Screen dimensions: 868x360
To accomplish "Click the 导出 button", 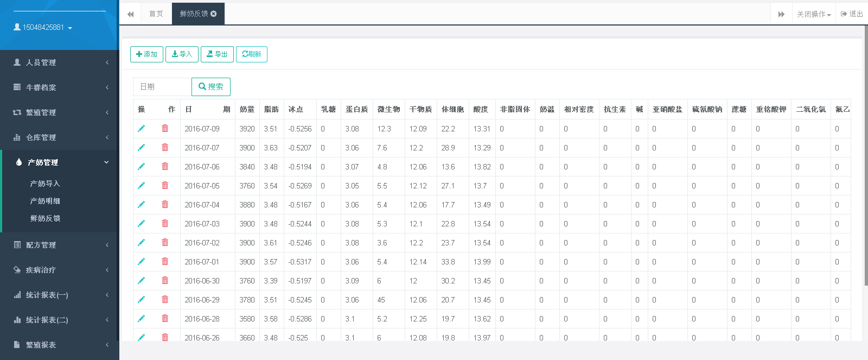I will (217, 54).
